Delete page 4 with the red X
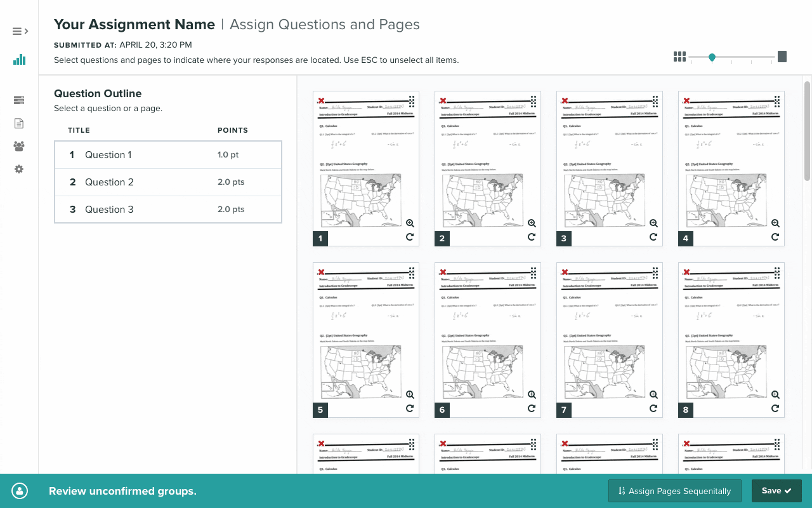 coord(686,100)
